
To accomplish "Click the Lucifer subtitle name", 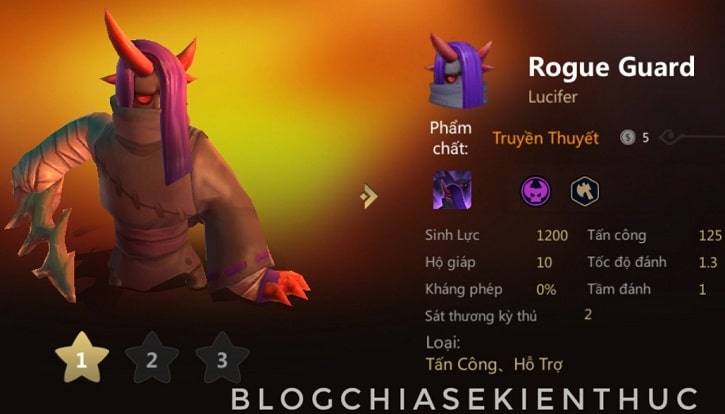I will tap(553, 97).
